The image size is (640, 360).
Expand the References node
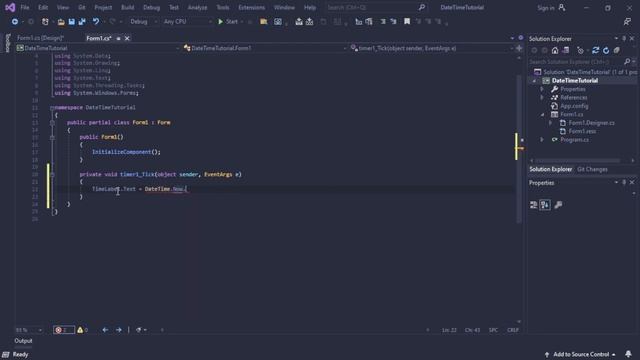[x=542, y=98]
